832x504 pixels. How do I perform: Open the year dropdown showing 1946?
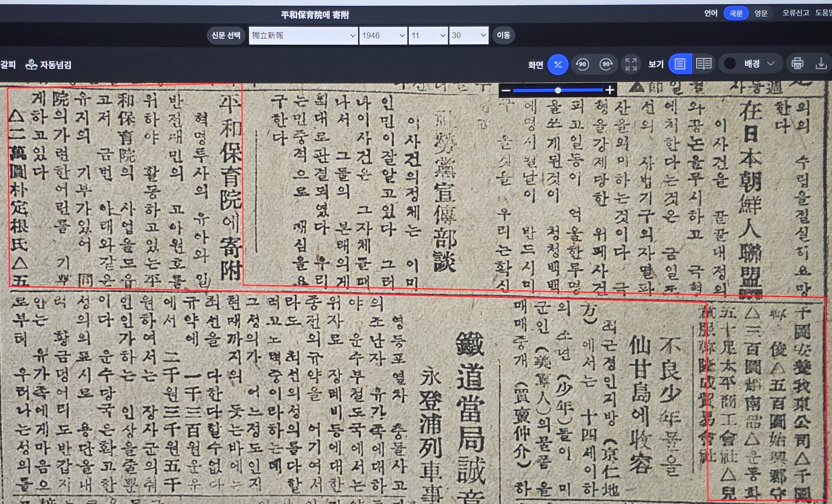click(383, 35)
